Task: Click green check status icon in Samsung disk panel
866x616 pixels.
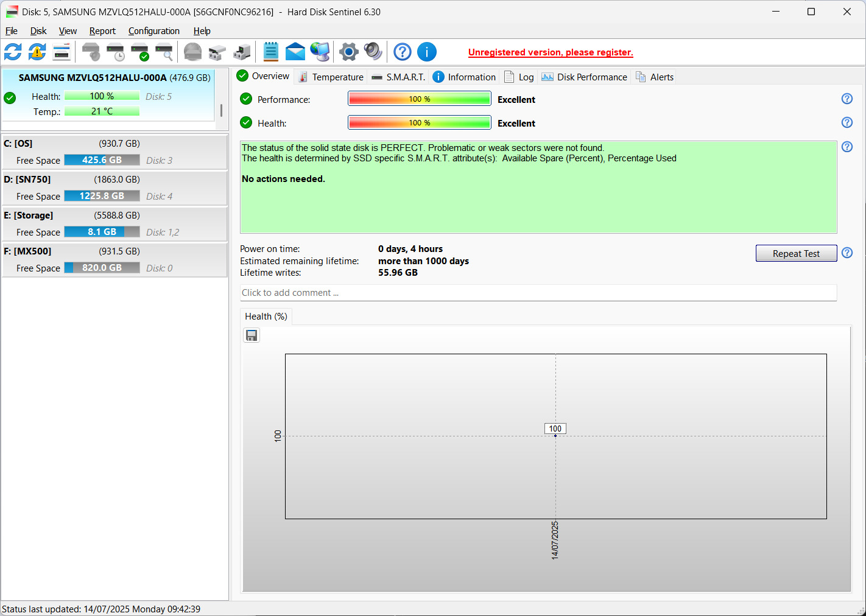Action: [x=10, y=97]
